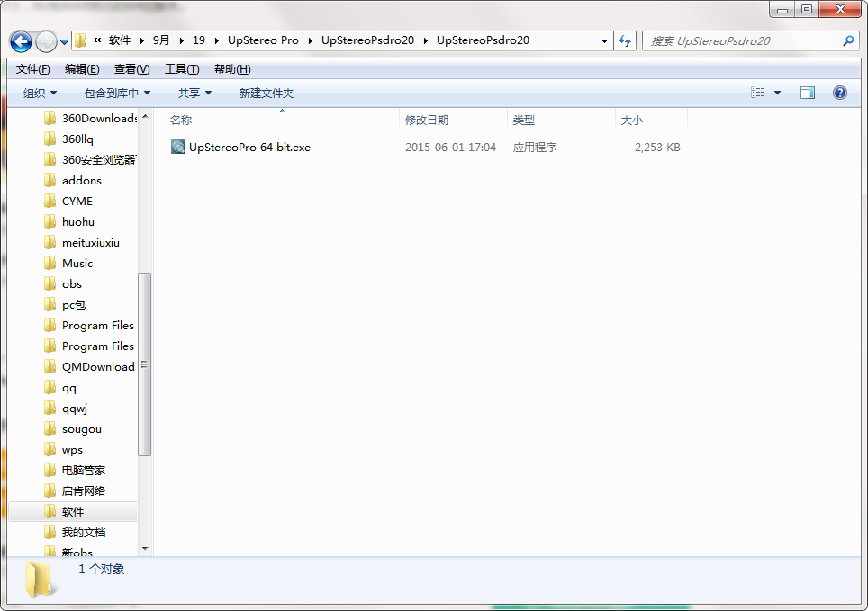
Task: Navigate to UpStereo Pro in the breadcrumb
Action: pyautogui.click(x=263, y=40)
